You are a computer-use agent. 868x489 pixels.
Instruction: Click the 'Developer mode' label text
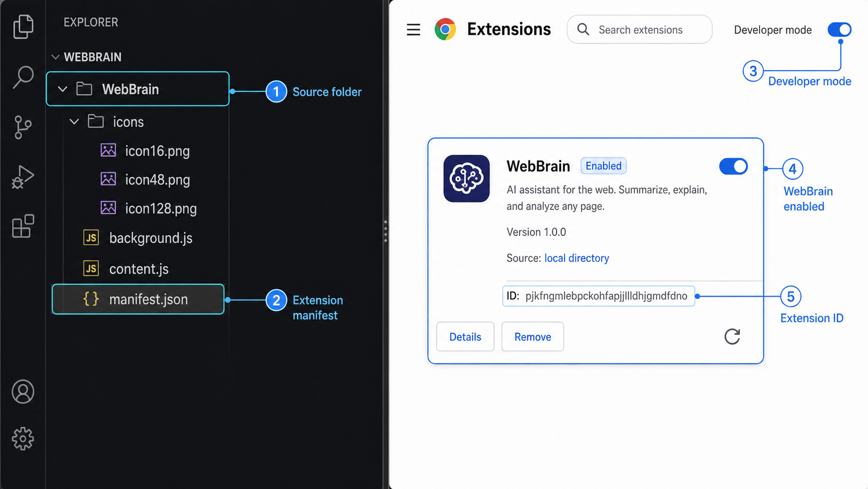(x=772, y=30)
